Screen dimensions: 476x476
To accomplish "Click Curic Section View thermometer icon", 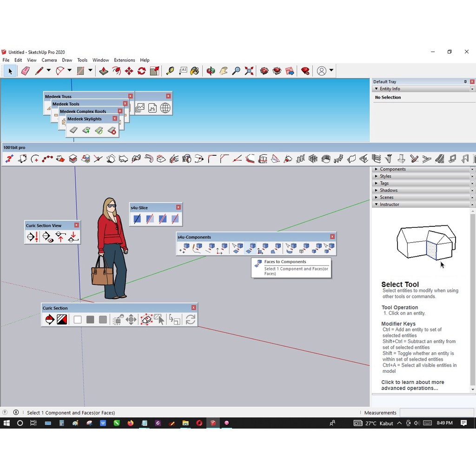I will coord(33,237).
